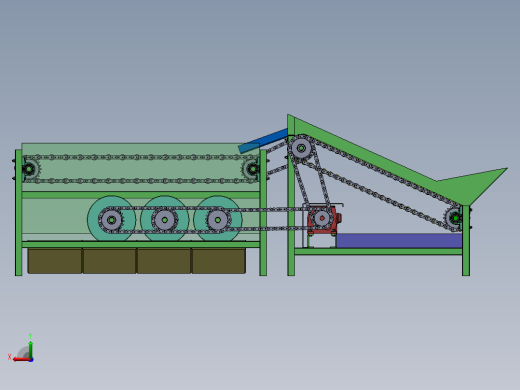Select the first brown collection bin on left
The image size is (520, 390).
click(x=55, y=261)
